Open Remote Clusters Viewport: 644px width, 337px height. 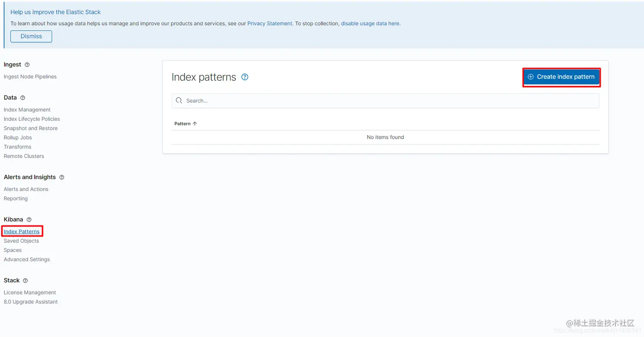coord(24,156)
